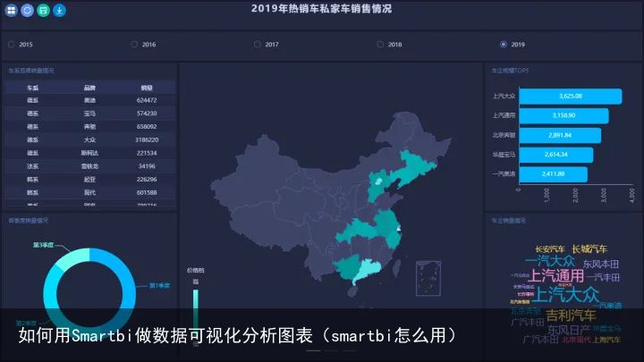The height and width of the screenshot is (362, 644).
Task: Click the South China Sea inset box
Action: [428, 278]
